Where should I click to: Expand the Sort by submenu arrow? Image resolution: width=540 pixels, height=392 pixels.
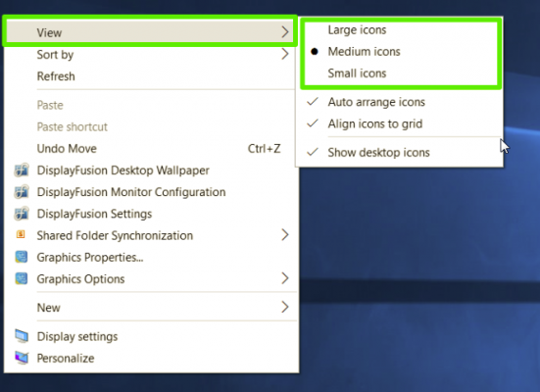[285, 54]
